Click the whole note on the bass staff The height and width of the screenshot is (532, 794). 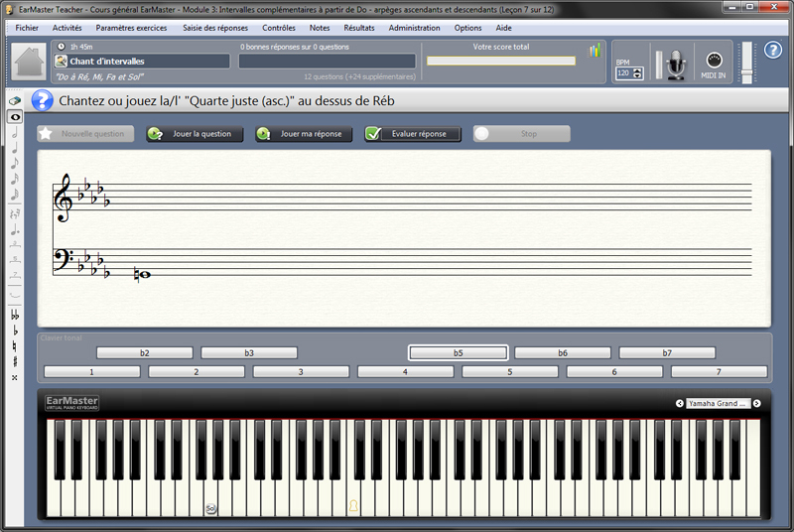pyautogui.click(x=144, y=274)
